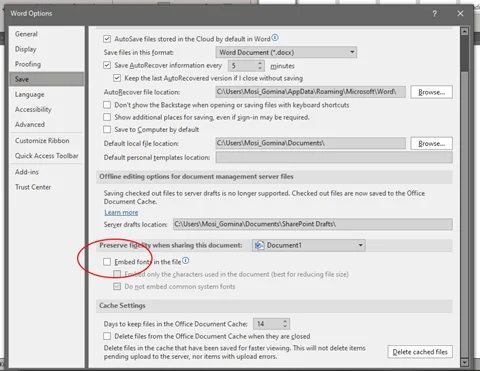Open the Accessibility options category

(x=47, y=109)
